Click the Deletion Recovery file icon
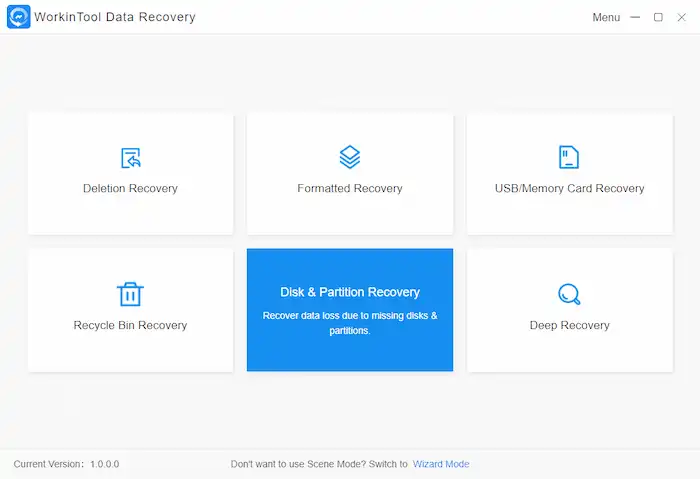Screen dimensions: 700x479 pos(130,157)
